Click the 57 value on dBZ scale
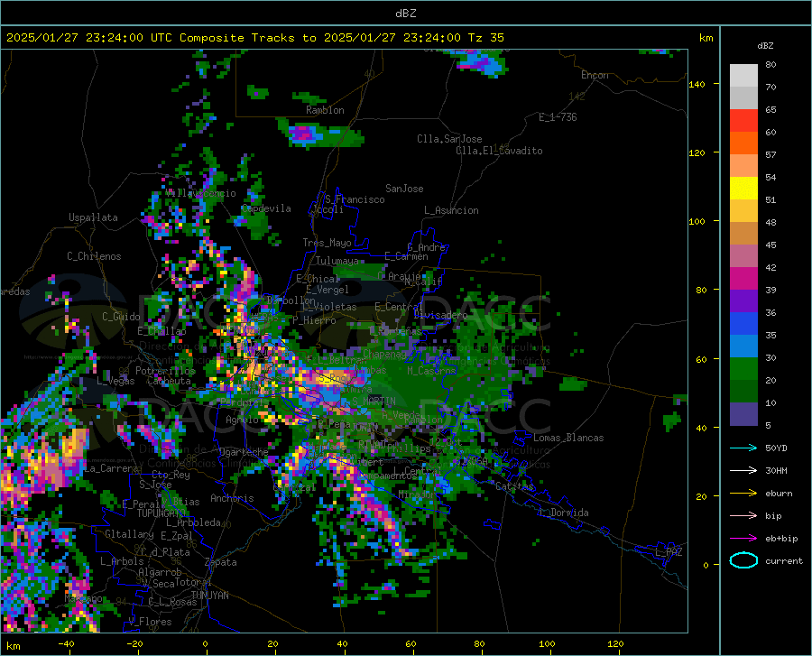This screenshot has height=656, width=812. [x=770, y=155]
